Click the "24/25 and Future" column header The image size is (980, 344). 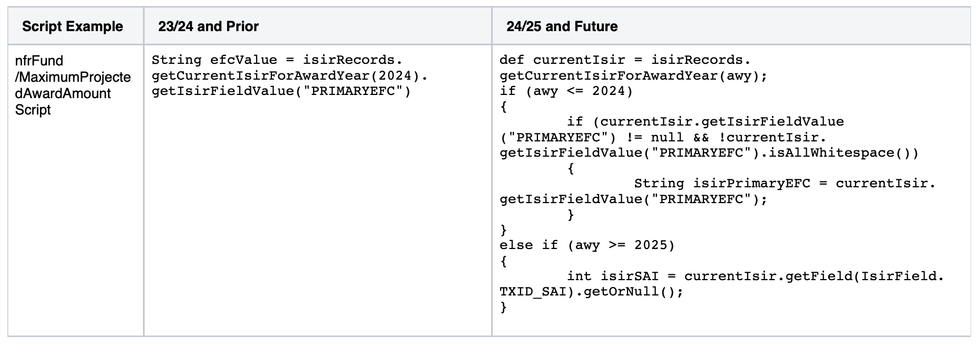[562, 26]
